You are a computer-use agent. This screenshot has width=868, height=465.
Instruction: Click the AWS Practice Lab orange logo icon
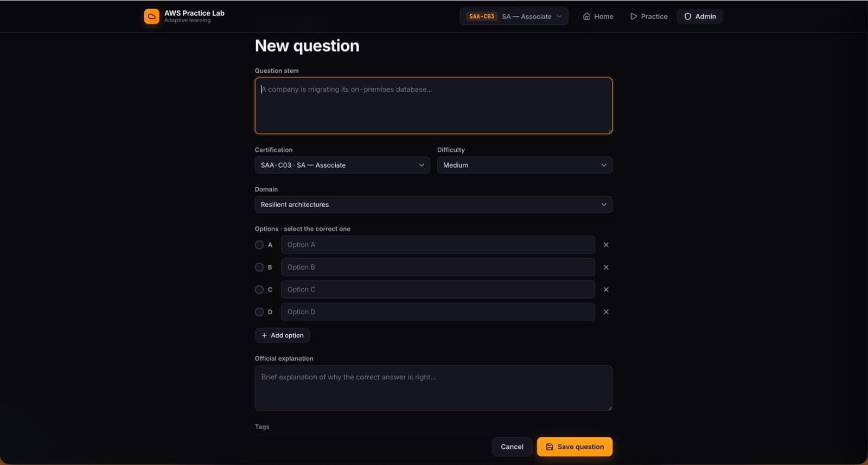(x=151, y=16)
